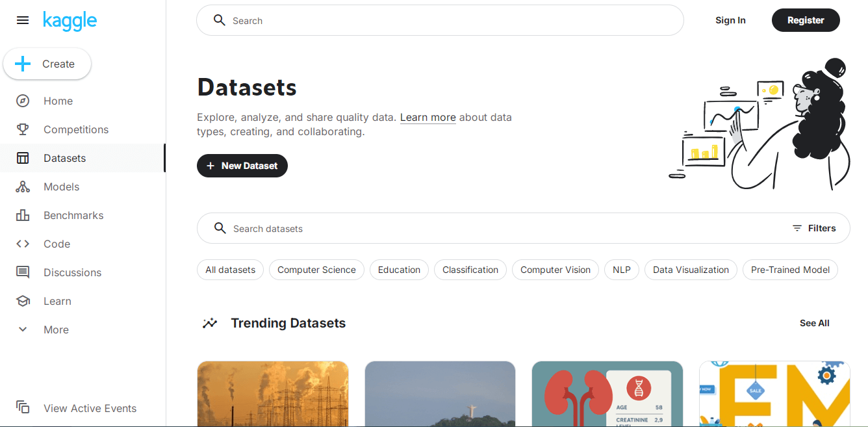
Task: Select the All datasets filter option
Action: click(x=230, y=270)
